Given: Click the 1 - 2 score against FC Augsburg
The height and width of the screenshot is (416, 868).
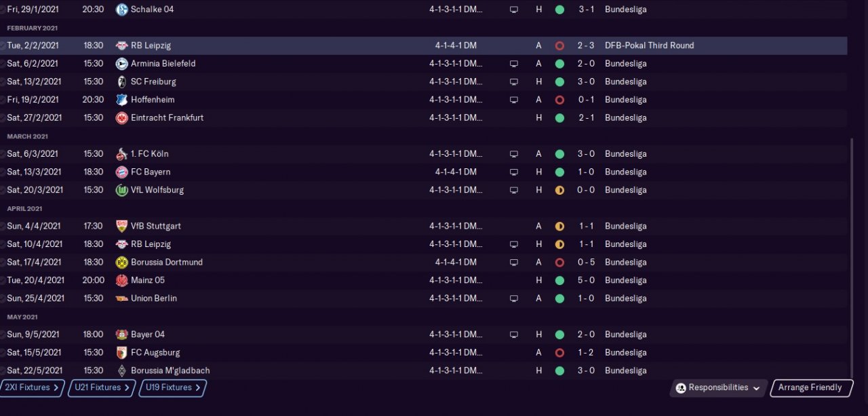Looking at the screenshot, I should [x=586, y=353].
